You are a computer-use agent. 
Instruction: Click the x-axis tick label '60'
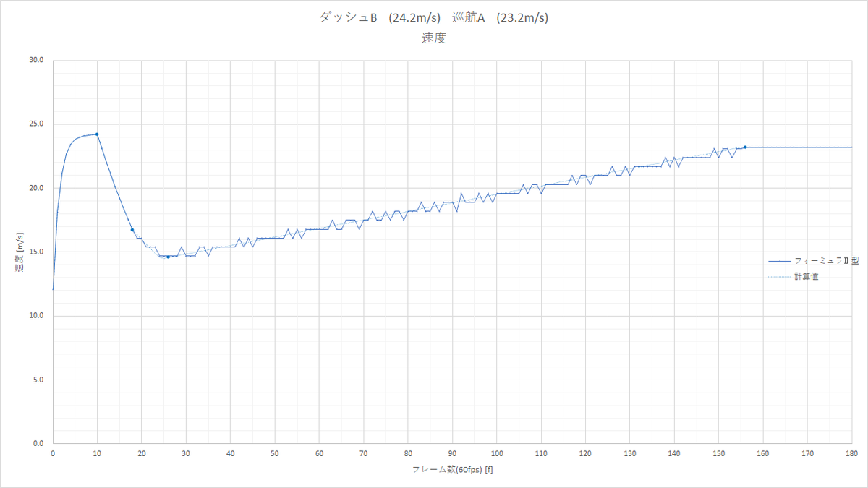319,454
